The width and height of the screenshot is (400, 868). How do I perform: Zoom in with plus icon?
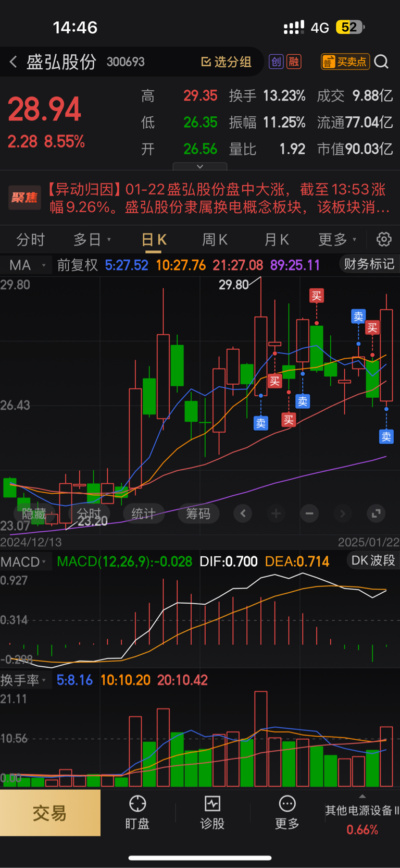[x=276, y=514]
